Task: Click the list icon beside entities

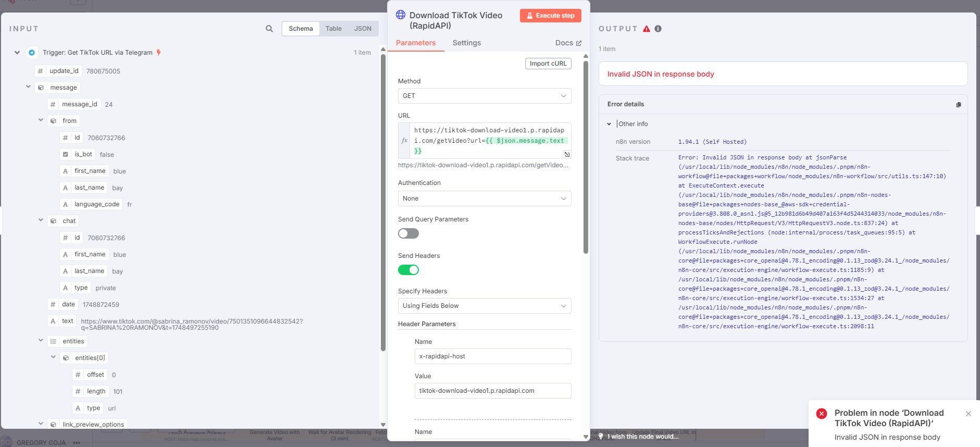Action: point(53,341)
